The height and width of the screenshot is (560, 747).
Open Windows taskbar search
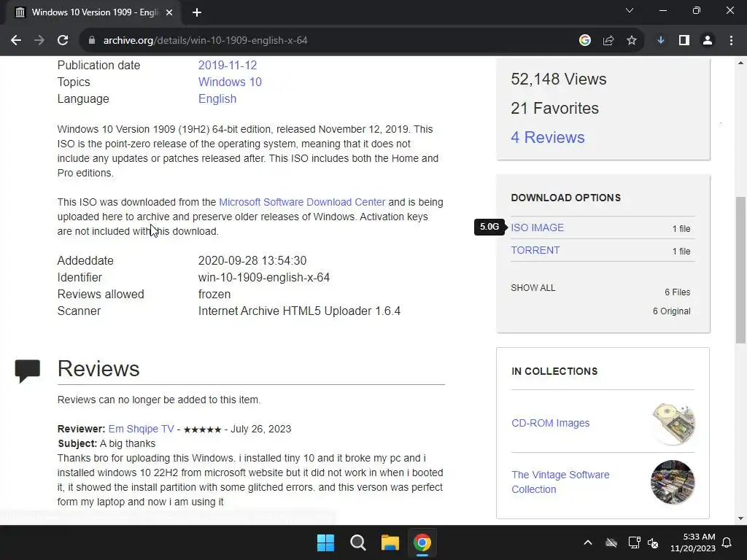pyautogui.click(x=357, y=542)
